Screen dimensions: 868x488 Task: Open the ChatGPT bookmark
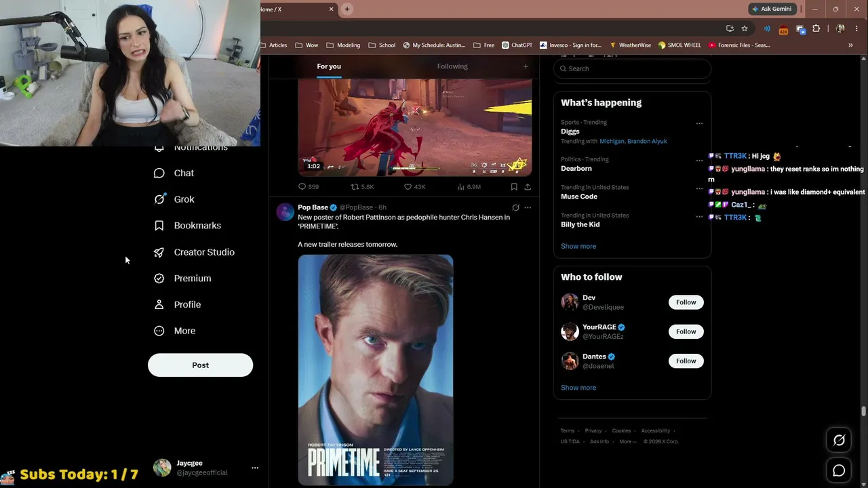[517, 45]
